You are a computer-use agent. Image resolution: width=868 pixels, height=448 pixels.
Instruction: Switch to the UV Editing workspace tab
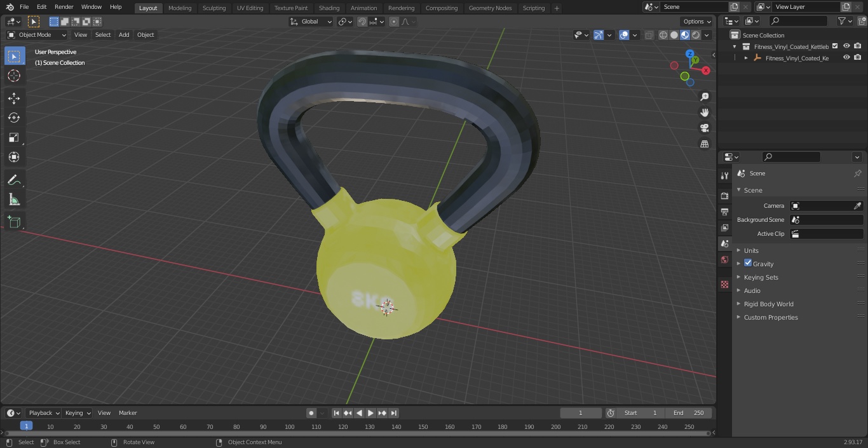pyautogui.click(x=250, y=8)
